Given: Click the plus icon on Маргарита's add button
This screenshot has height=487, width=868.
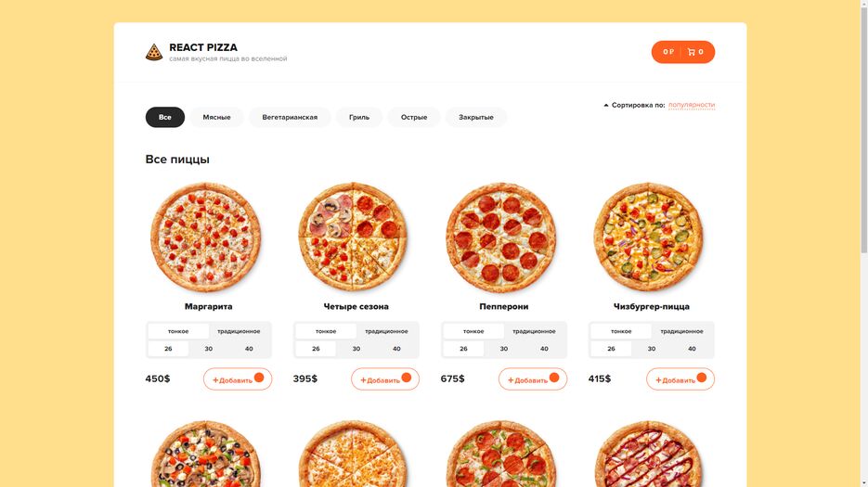Looking at the screenshot, I should point(216,380).
